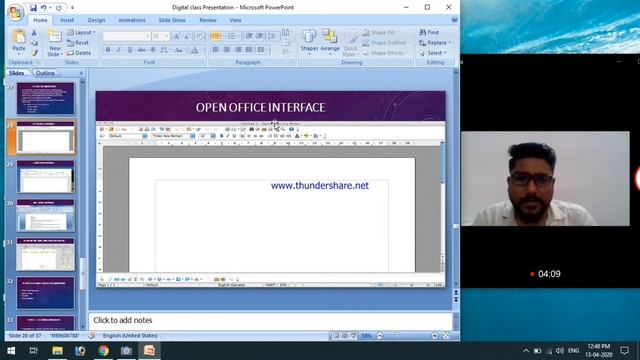Viewport: 640px width, 360px height.
Task: Clear all formatting in Font group
Action: 200,36
